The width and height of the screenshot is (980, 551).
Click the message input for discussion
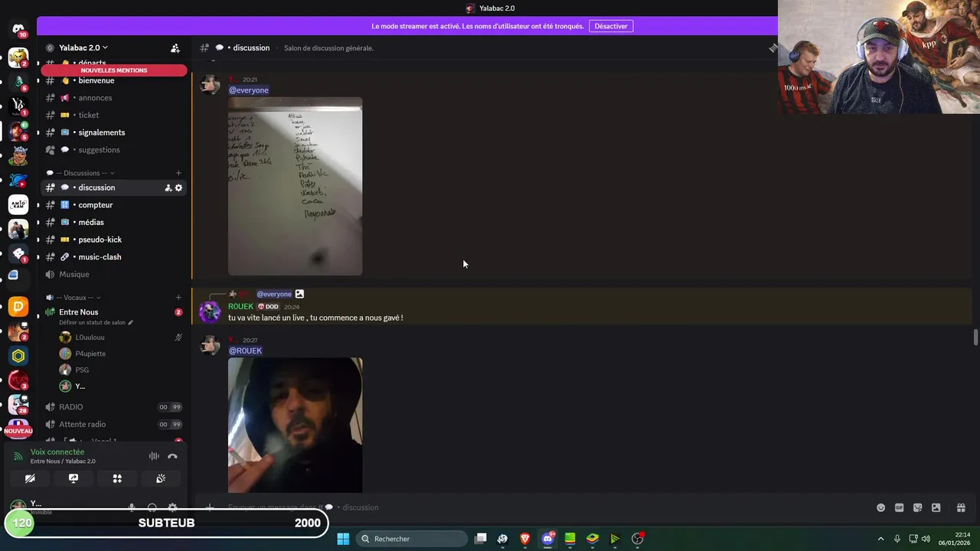pyautogui.click(x=536, y=507)
